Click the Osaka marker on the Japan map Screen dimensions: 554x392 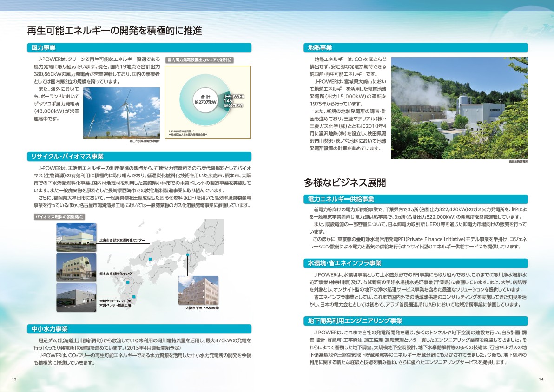point(188,255)
